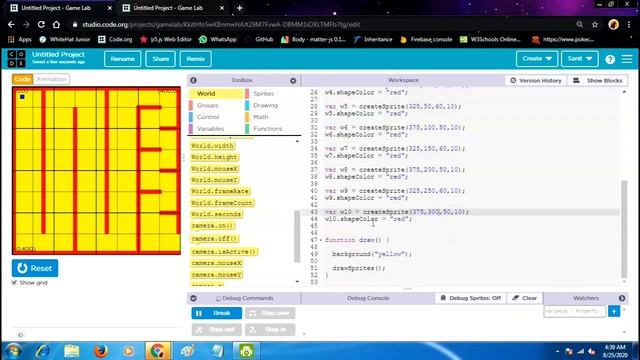Click the toolbox vertical scrollbar
640x360 pixels.
coord(297,236)
